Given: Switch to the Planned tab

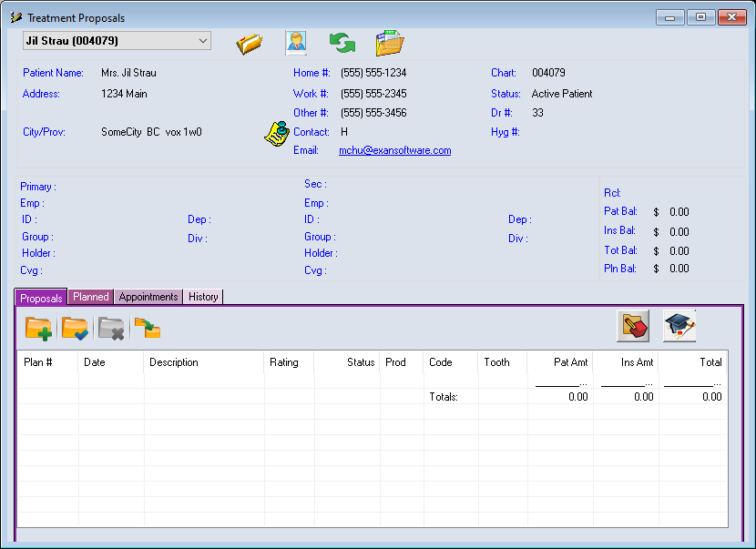Looking at the screenshot, I should click(x=91, y=297).
